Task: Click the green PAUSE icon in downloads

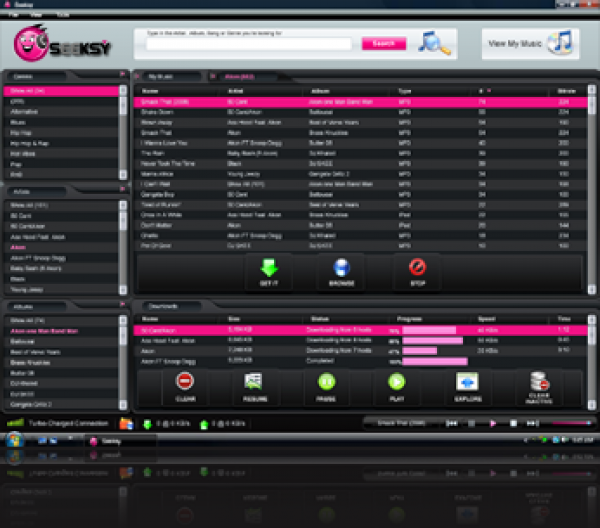Action: coord(326,381)
